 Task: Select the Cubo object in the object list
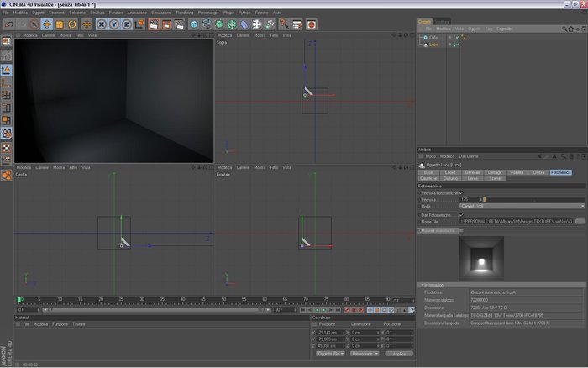(x=434, y=38)
